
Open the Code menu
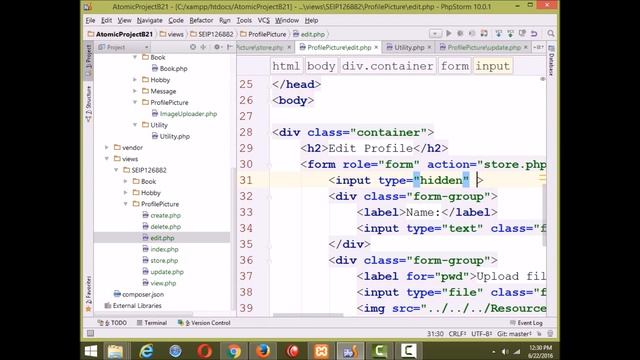coord(176,20)
